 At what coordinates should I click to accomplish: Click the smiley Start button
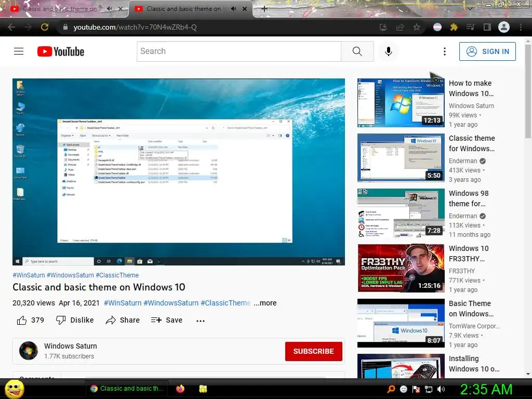tap(14, 389)
